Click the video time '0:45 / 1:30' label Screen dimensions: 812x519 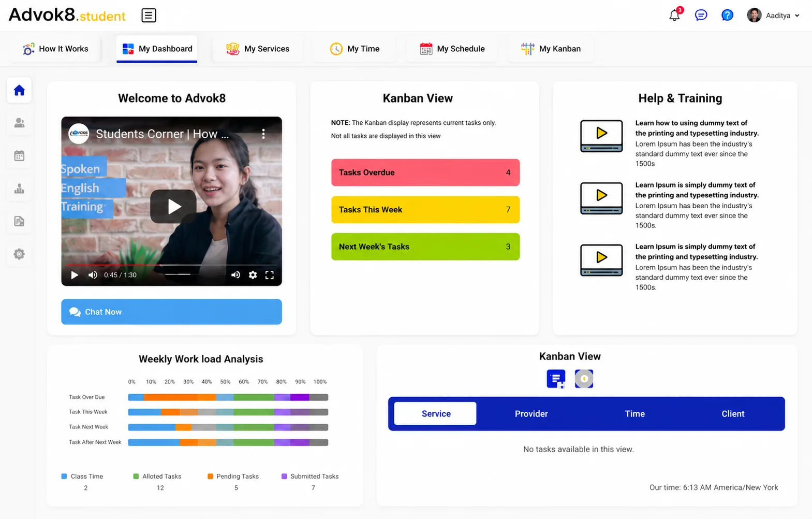pyautogui.click(x=120, y=275)
